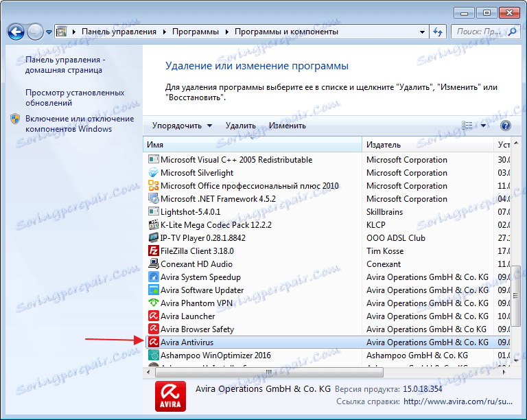Click the address bar refresh icon
The height and width of the screenshot is (420, 527).
[x=437, y=32]
